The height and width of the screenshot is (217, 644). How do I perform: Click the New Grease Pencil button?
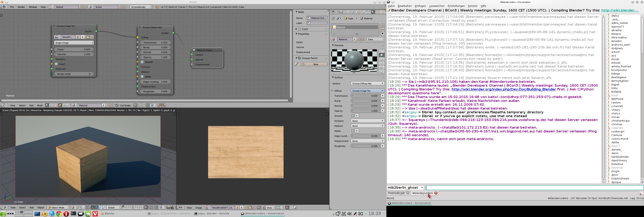[314, 64]
